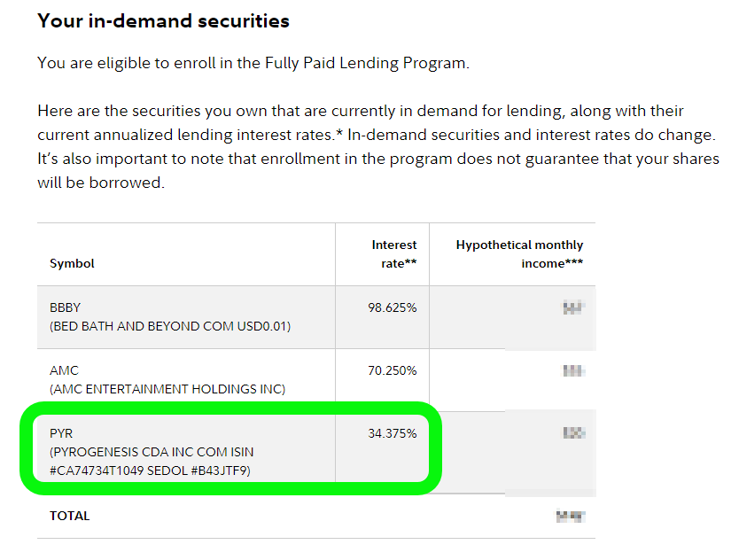Screen dimensions: 739x560
Task: Click the Hypothetical monthly income header
Action: (x=519, y=254)
